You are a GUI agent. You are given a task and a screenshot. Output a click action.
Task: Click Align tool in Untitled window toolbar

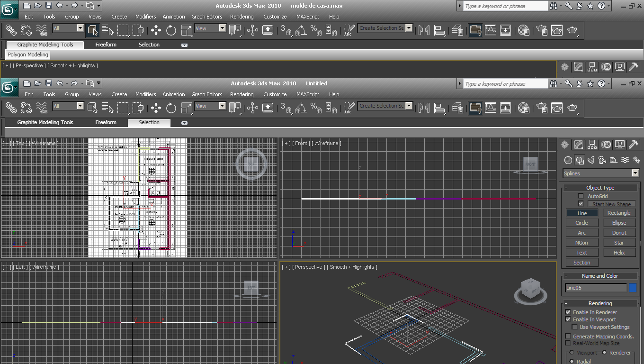tap(439, 108)
